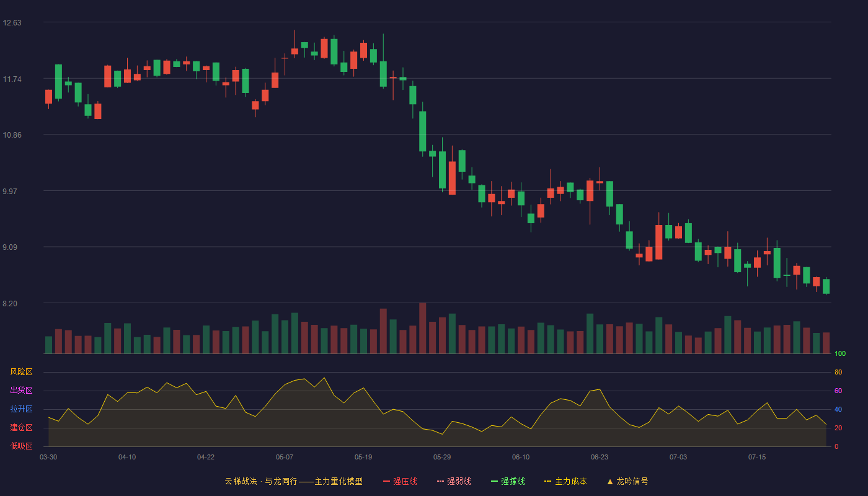Toggle the red 强压线 legend marker
The width and height of the screenshot is (868, 496).
coord(387,481)
